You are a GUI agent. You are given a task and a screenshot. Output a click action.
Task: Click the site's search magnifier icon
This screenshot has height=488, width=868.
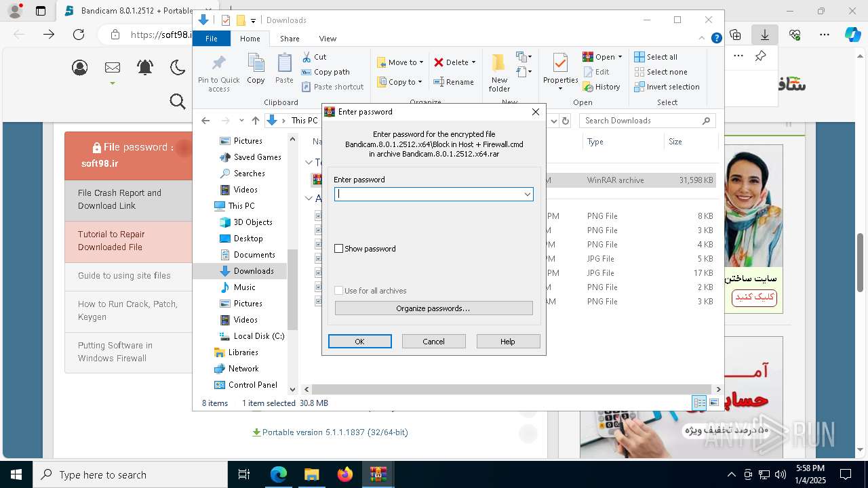[178, 102]
